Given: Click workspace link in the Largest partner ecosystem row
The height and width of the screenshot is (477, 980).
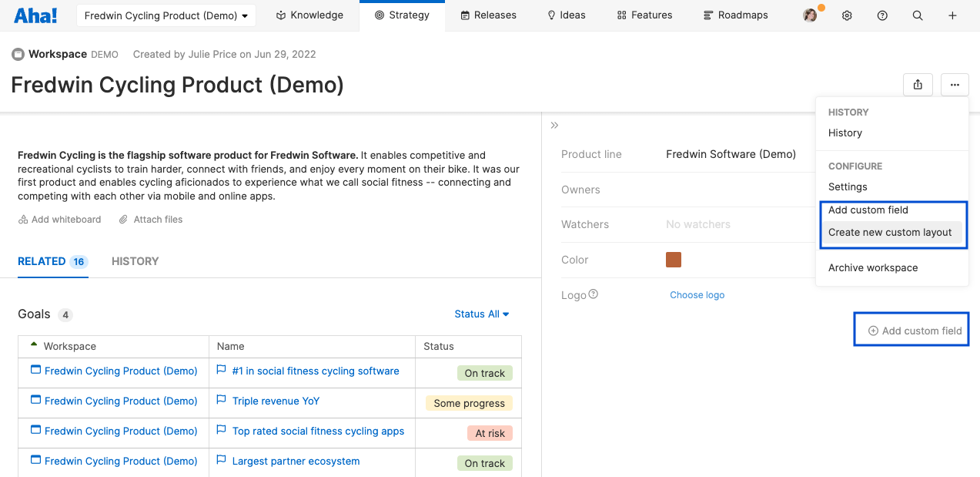Looking at the screenshot, I should tap(121, 462).
